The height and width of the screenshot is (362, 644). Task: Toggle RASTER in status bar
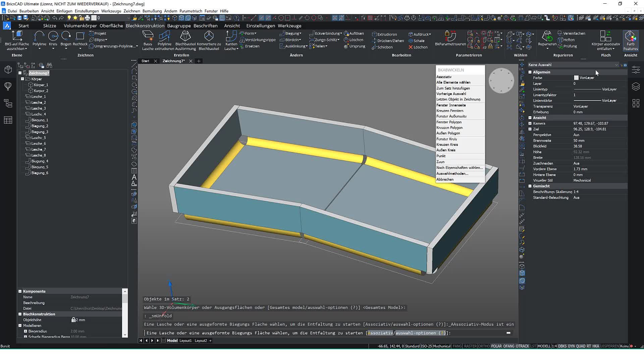[470, 346]
